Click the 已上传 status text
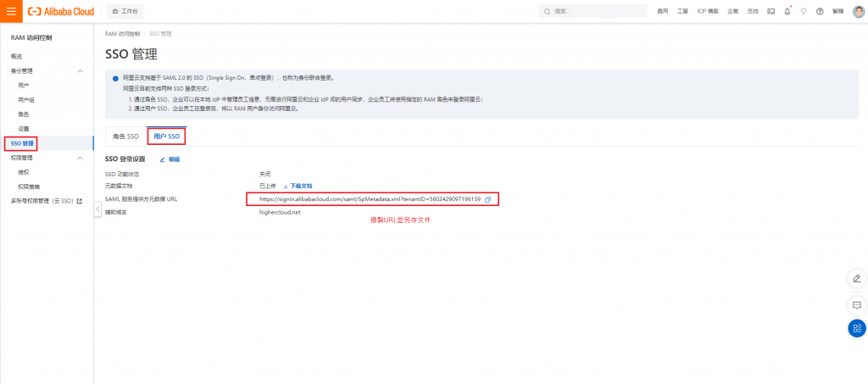The height and width of the screenshot is (384, 868). (x=267, y=186)
